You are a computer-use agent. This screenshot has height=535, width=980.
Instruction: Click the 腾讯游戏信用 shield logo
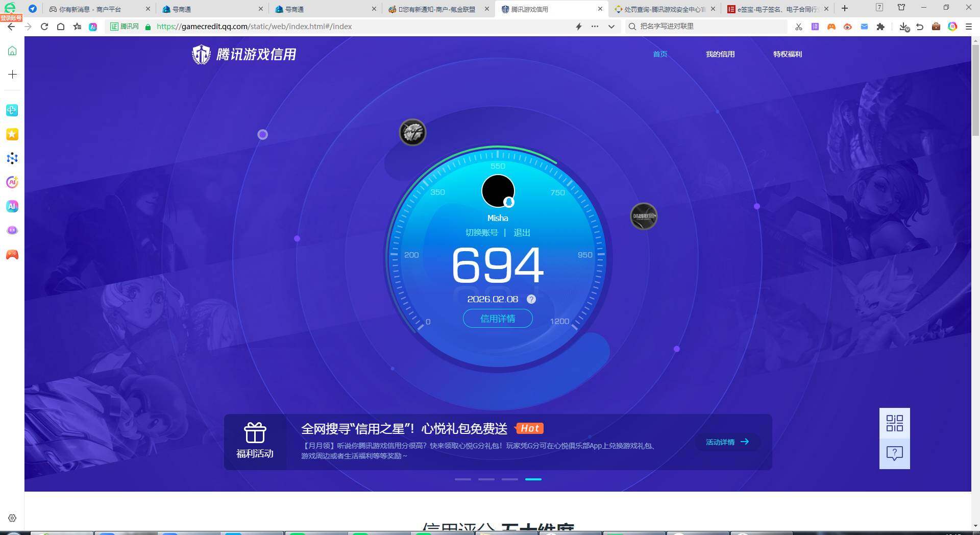point(201,54)
